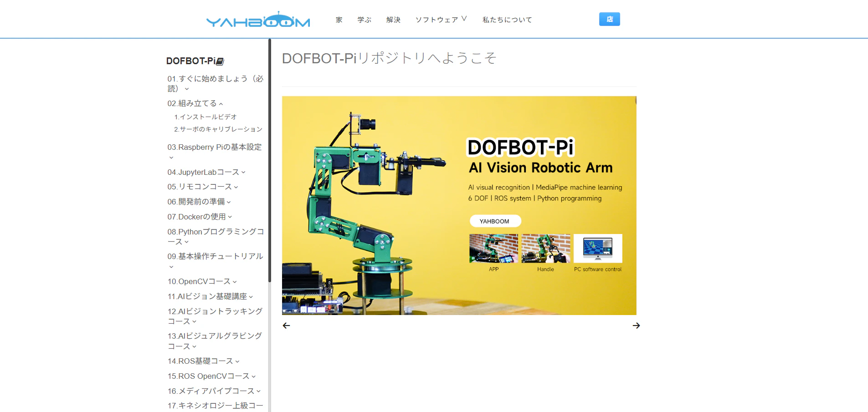Expand 12.AIビジョントラッキングコース section

(215, 316)
